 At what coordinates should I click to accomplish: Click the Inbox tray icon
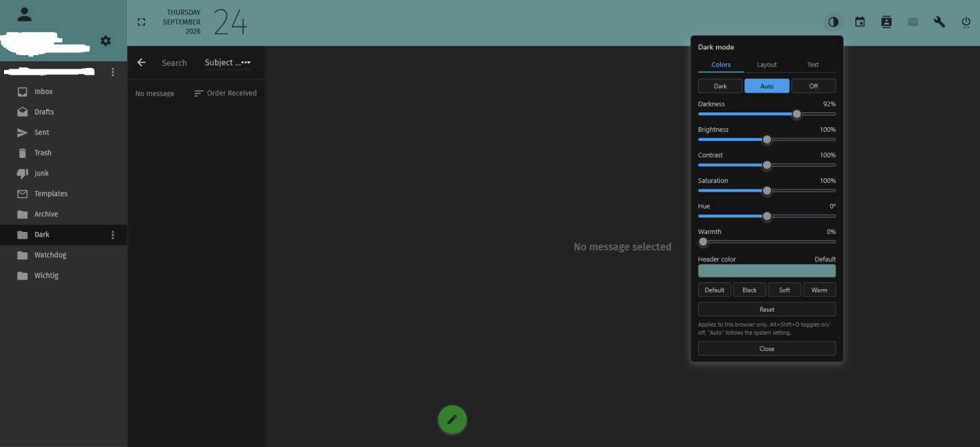click(22, 91)
